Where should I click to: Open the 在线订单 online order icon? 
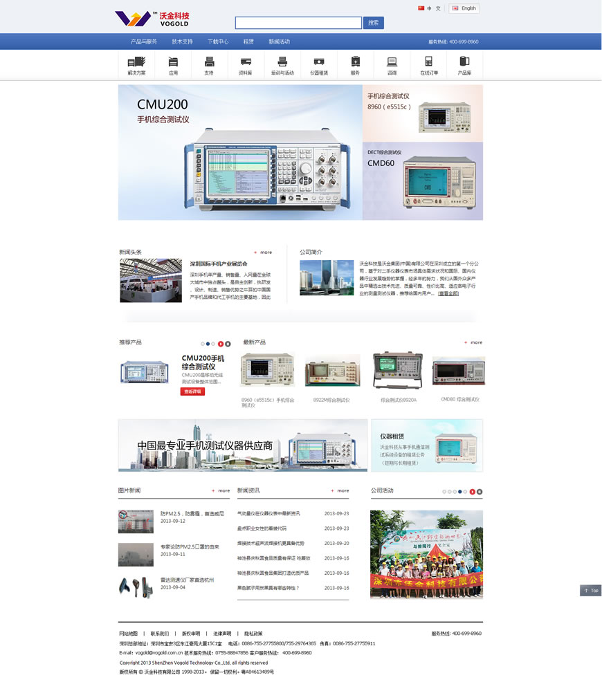click(429, 66)
